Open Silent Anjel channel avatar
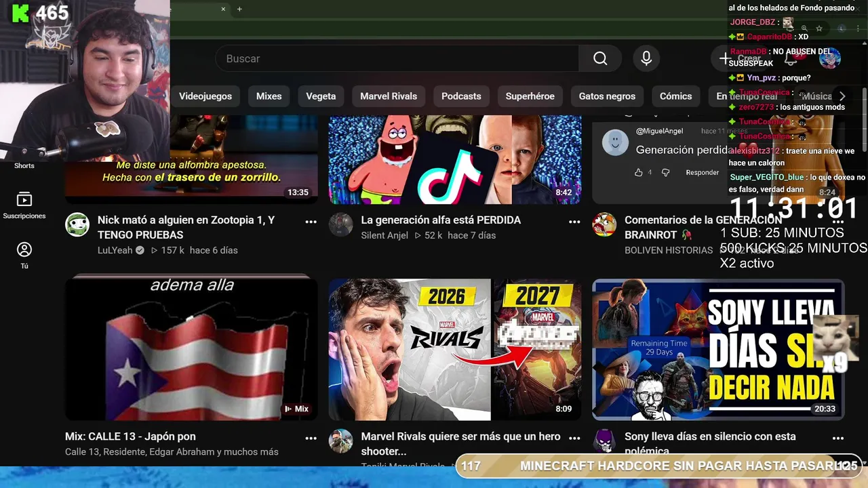Image resolution: width=868 pixels, height=488 pixels. tap(341, 224)
